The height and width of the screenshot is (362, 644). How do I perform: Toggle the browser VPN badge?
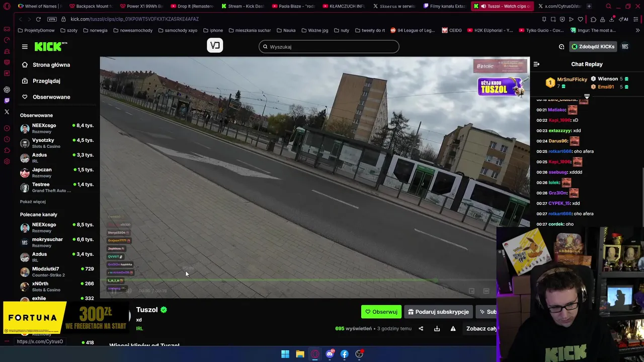52,19
